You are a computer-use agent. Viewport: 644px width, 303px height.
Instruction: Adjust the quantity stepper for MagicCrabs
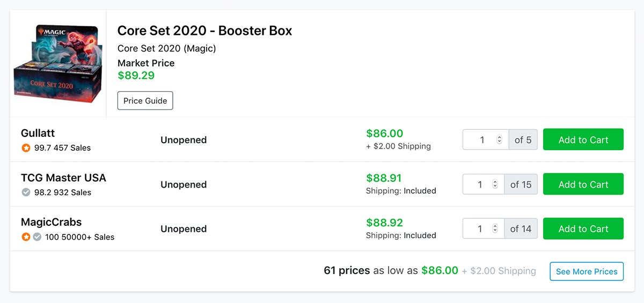pyautogui.click(x=495, y=229)
